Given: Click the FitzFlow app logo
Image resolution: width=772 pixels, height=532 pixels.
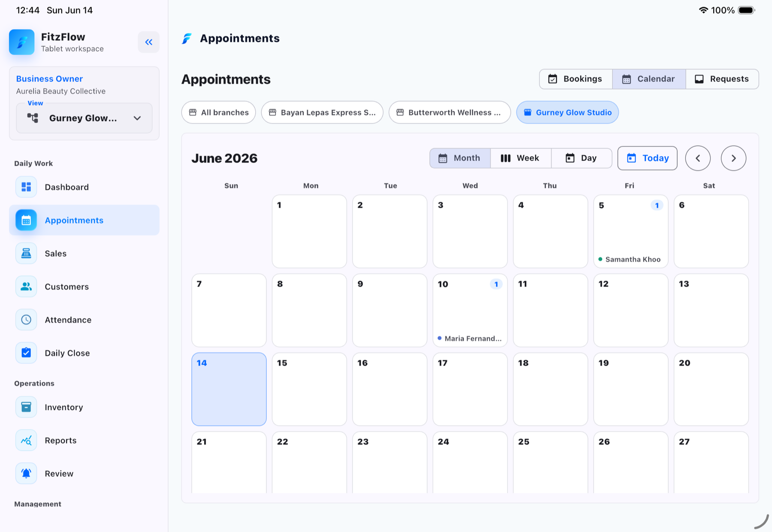Looking at the screenshot, I should tap(22, 42).
